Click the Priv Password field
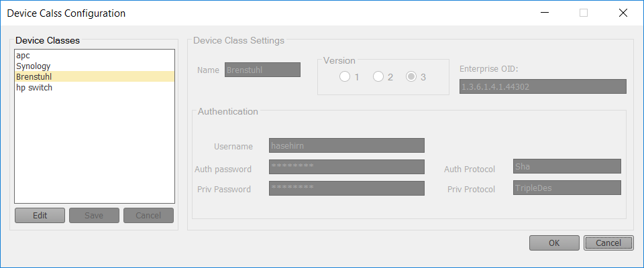This screenshot has height=268, width=644. [x=347, y=188]
